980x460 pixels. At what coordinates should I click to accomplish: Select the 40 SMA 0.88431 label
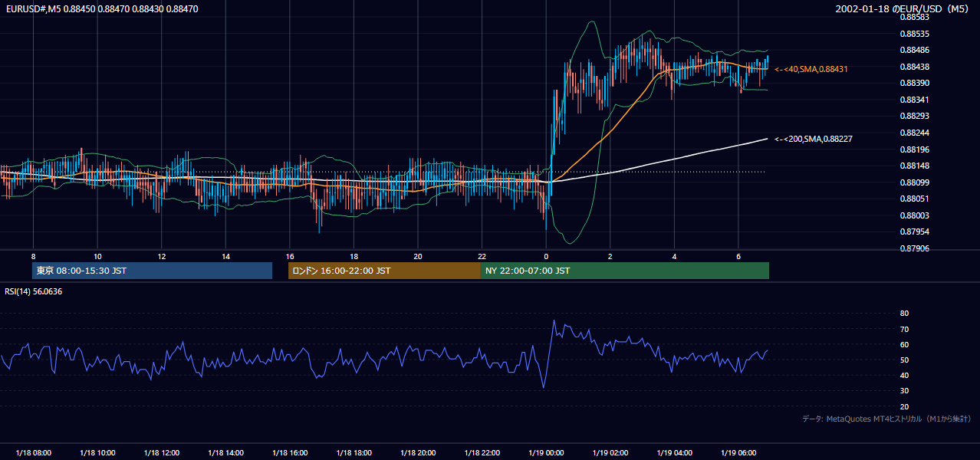tap(811, 69)
